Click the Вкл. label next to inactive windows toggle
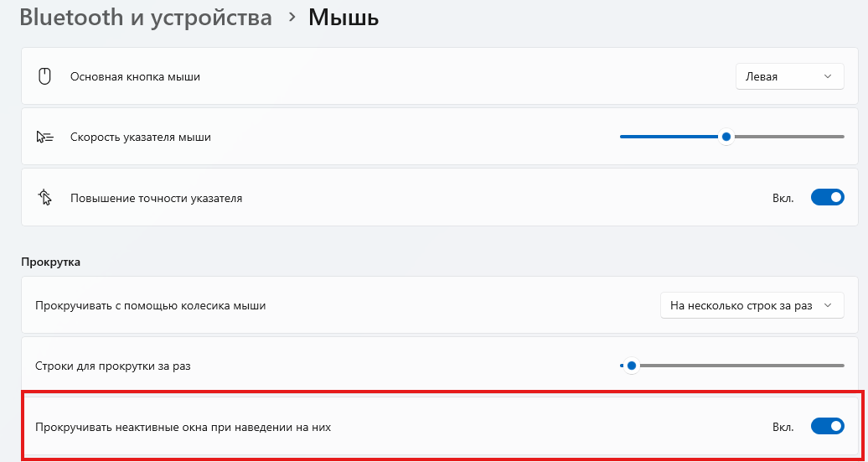Image resolution: width=868 pixels, height=462 pixels. 783,427
